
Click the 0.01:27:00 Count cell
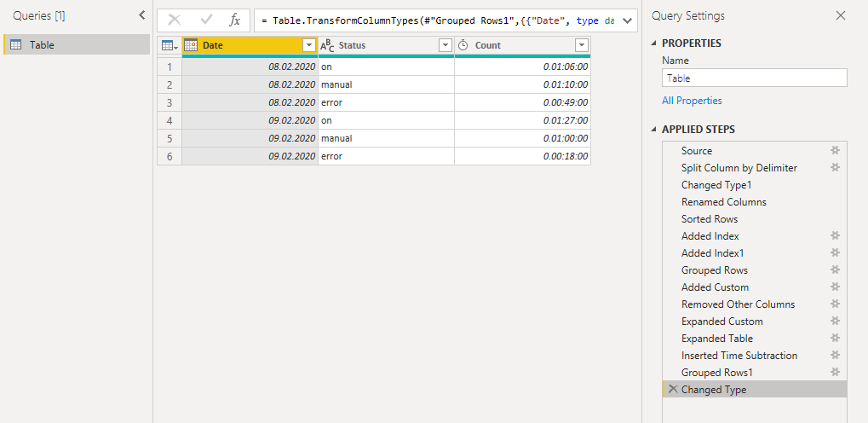(522, 120)
